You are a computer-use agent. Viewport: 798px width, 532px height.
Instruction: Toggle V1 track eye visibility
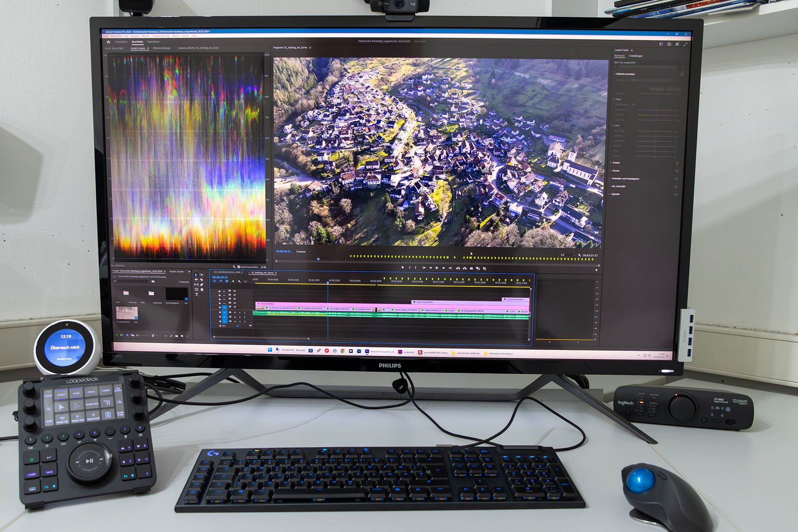[235, 307]
